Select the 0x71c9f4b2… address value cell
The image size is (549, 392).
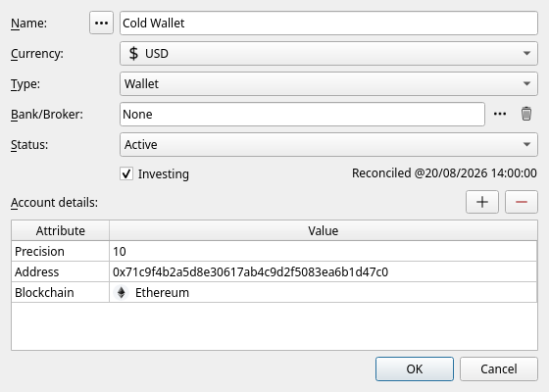click(x=324, y=272)
